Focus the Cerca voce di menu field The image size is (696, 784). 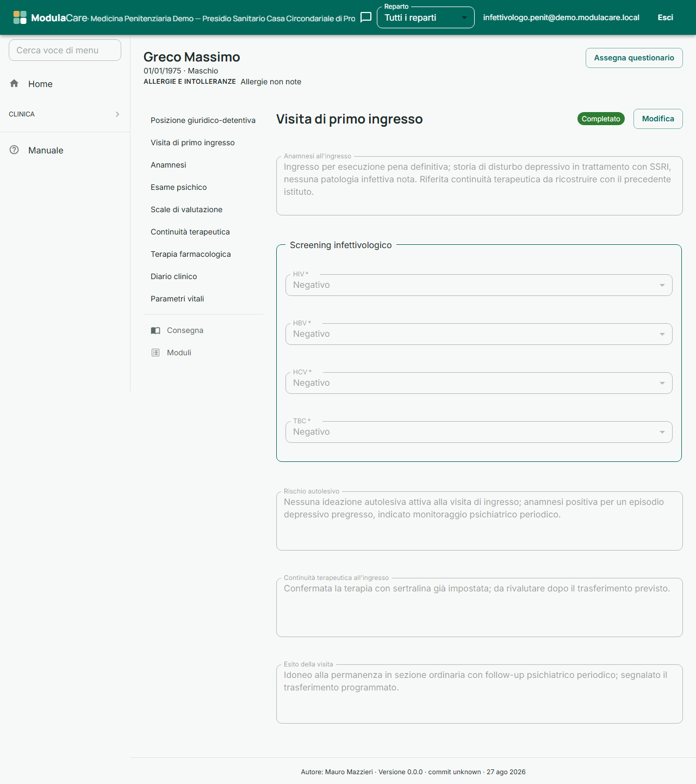(x=65, y=50)
